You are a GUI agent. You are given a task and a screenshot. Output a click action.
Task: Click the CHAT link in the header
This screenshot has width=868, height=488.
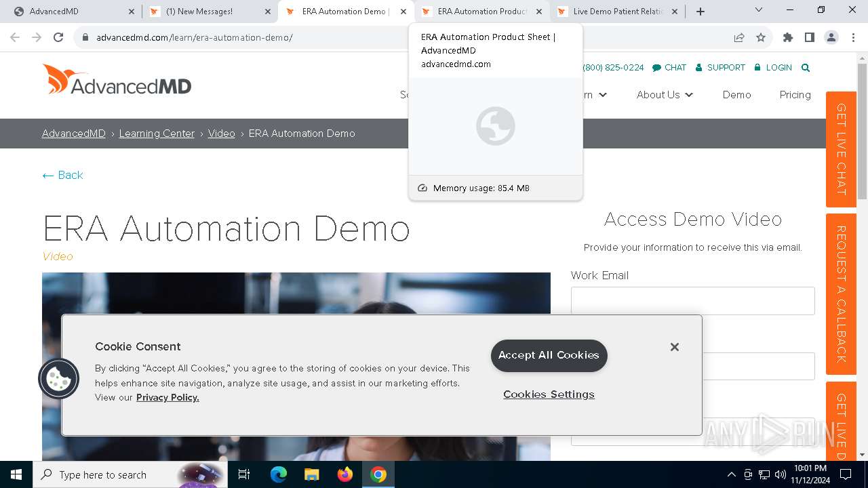tap(669, 67)
